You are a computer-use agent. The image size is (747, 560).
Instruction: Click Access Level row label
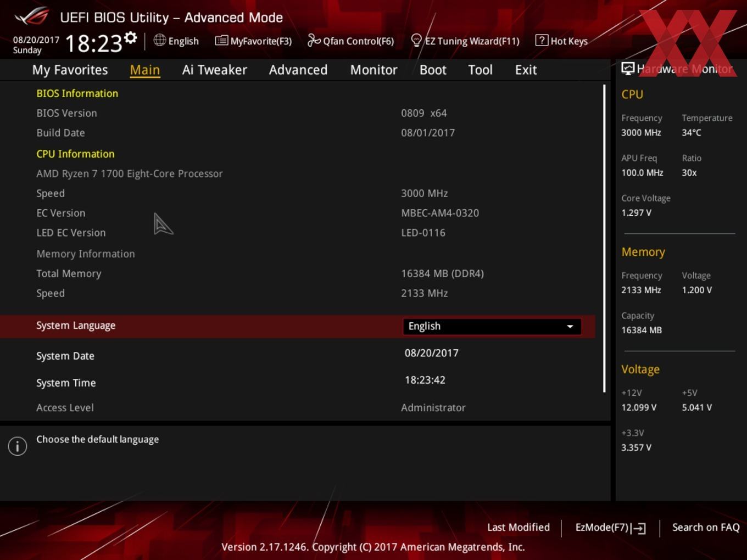(x=65, y=407)
